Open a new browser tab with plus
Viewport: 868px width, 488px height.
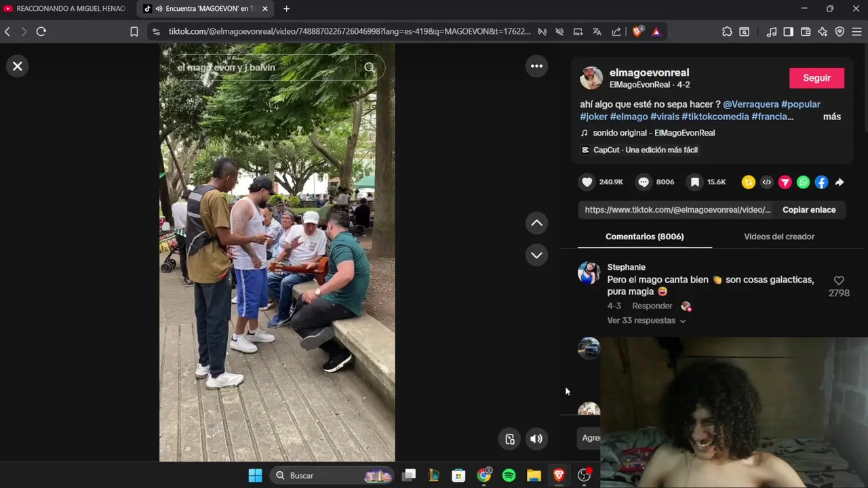(x=286, y=9)
